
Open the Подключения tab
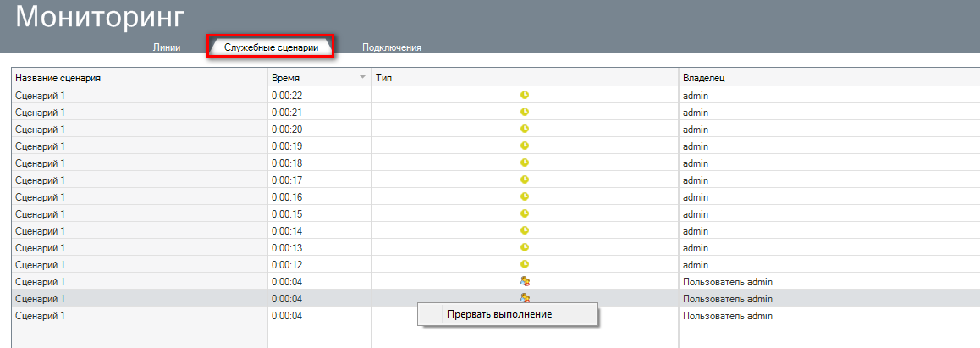click(x=392, y=47)
